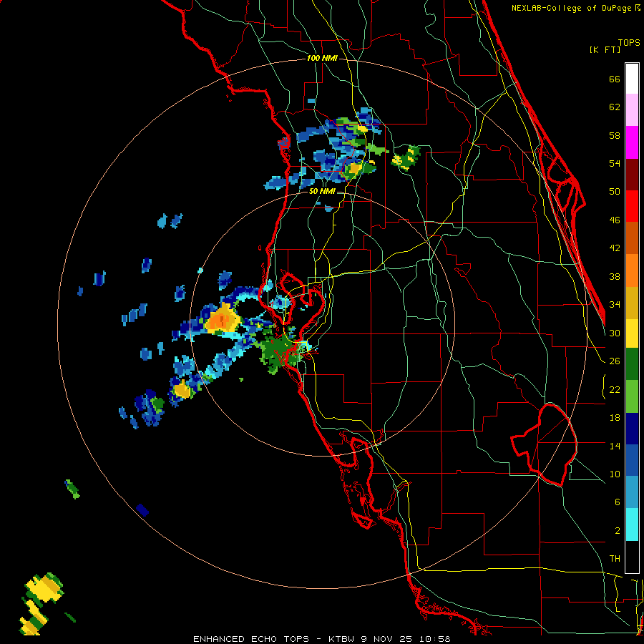Pick the medium blue legend band
644x644 pixels.
(632, 461)
